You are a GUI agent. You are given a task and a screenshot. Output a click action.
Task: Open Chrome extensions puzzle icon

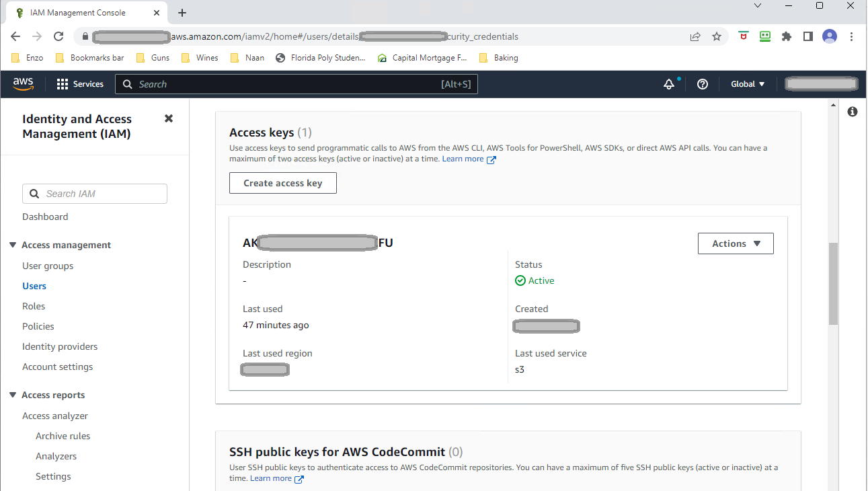point(787,36)
